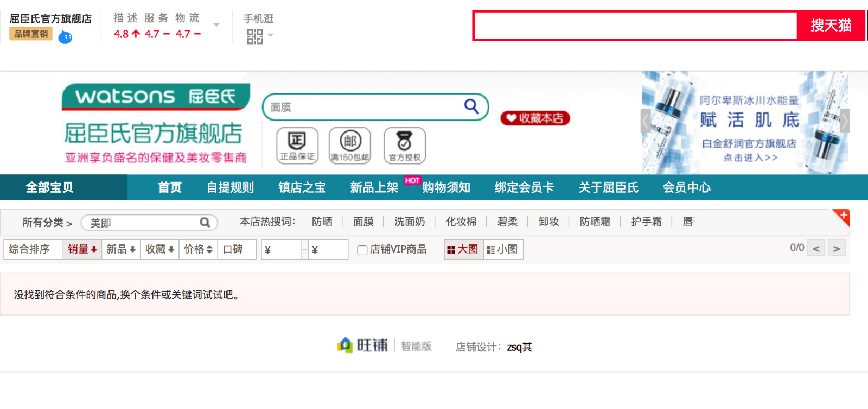Image resolution: width=868 pixels, height=409 pixels.
Task: Open the 镇店之宝 nav item
Action: click(302, 187)
